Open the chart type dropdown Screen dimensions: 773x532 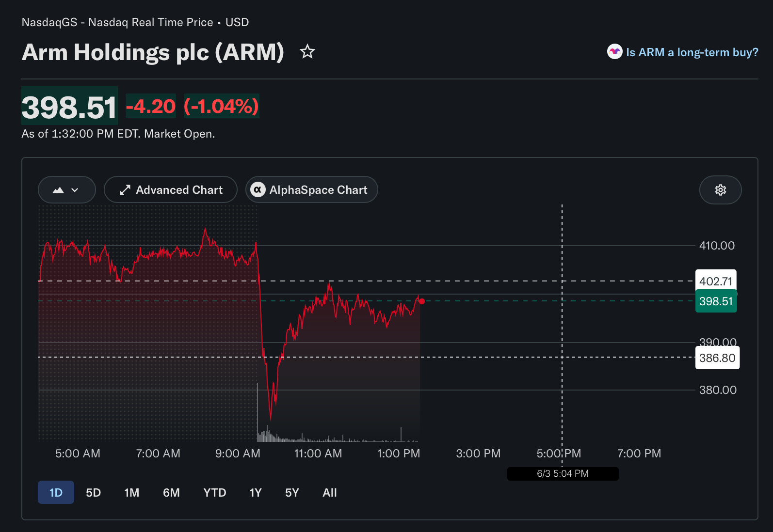click(67, 190)
